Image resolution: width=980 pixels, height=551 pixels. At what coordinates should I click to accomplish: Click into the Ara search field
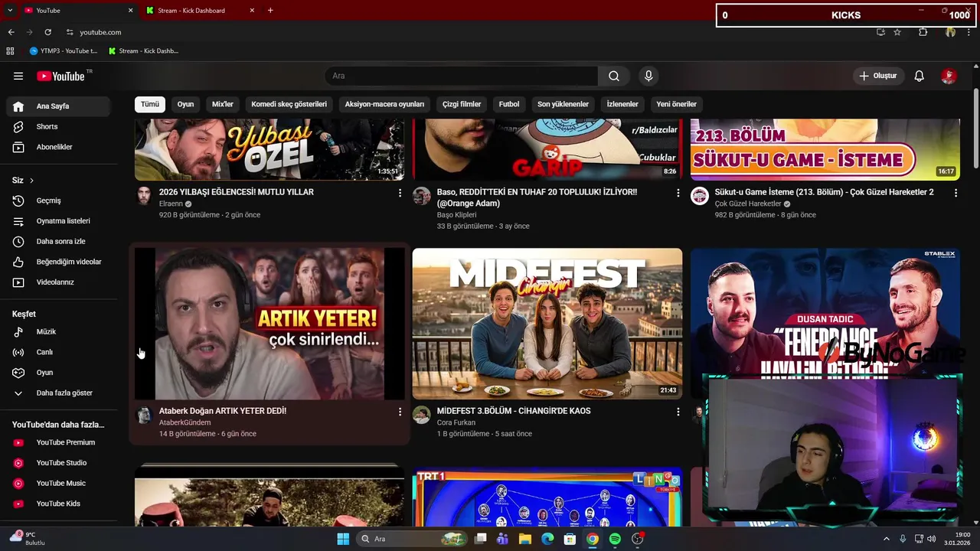tap(462, 76)
